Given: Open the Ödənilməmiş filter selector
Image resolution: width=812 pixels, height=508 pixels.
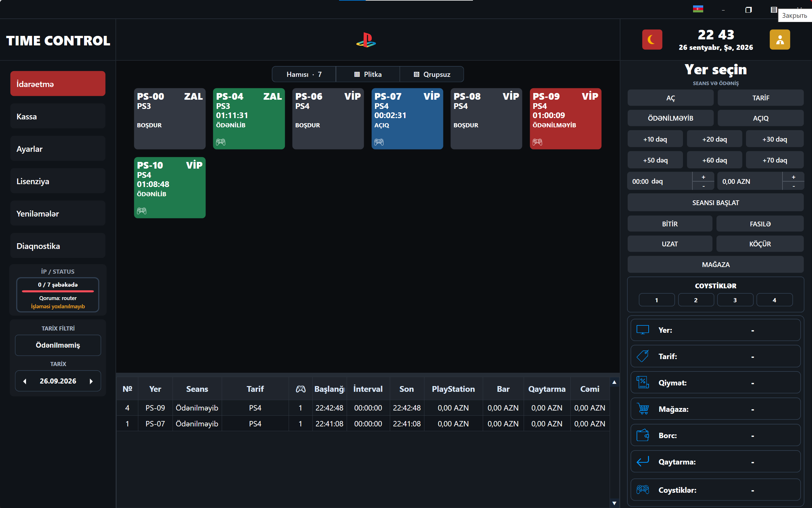Looking at the screenshot, I should [58, 345].
